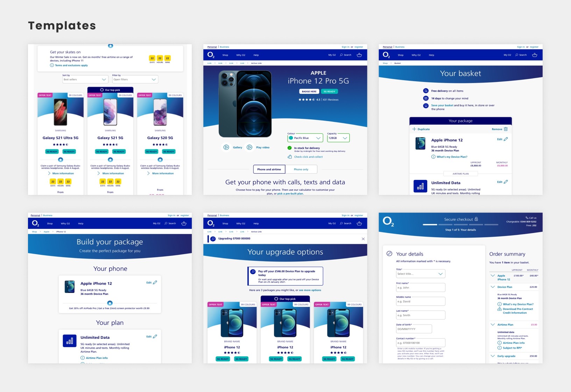This screenshot has height=392, width=571.
Task: Click the Check click and collect store icon
Action: 290,157
